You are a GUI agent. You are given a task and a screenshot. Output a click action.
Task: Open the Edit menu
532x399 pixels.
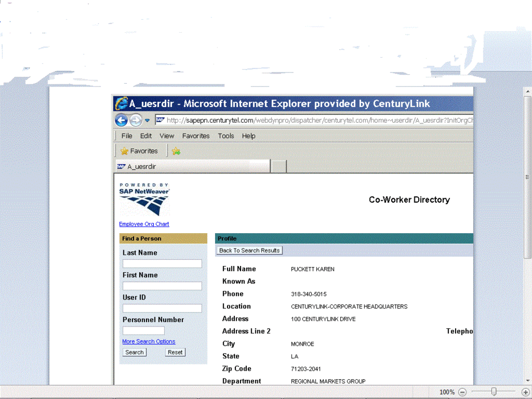tap(146, 136)
